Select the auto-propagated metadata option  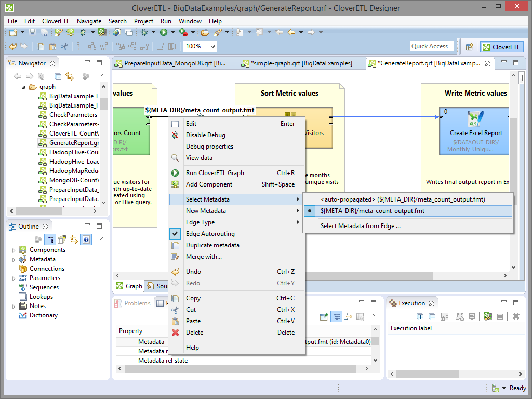(403, 199)
